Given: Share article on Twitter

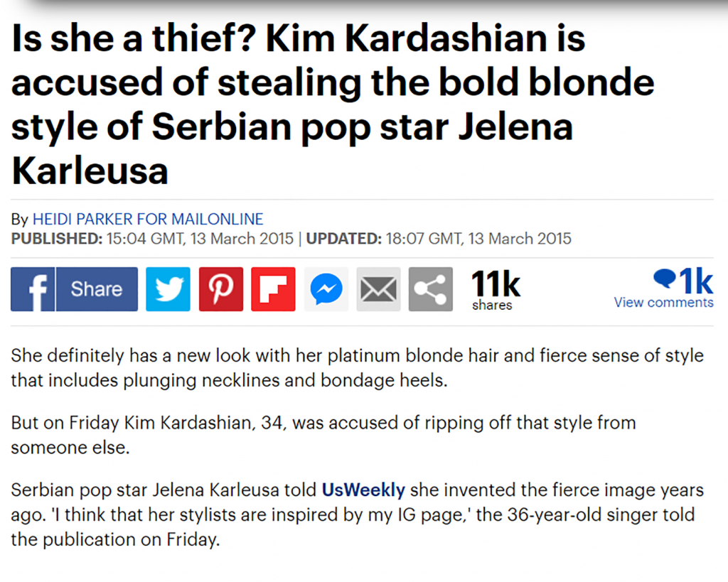Looking at the screenshot, I should coord(168,289).
